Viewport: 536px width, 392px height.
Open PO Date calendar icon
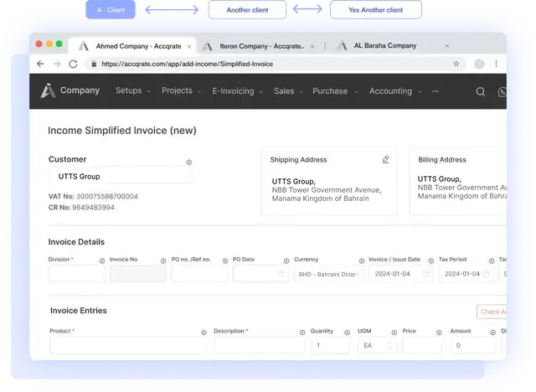[281, 274]
